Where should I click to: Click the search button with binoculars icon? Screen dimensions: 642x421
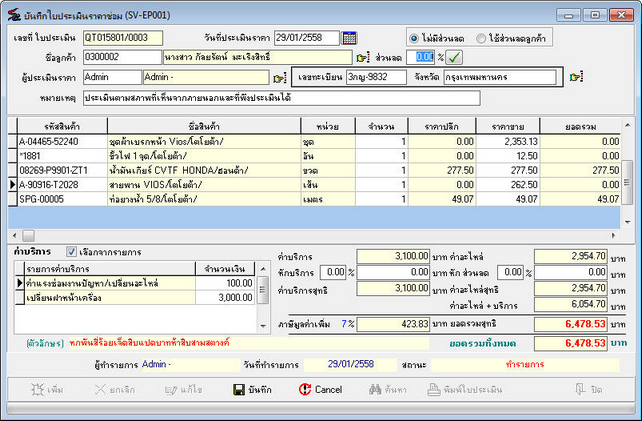(x=388, y=389)
